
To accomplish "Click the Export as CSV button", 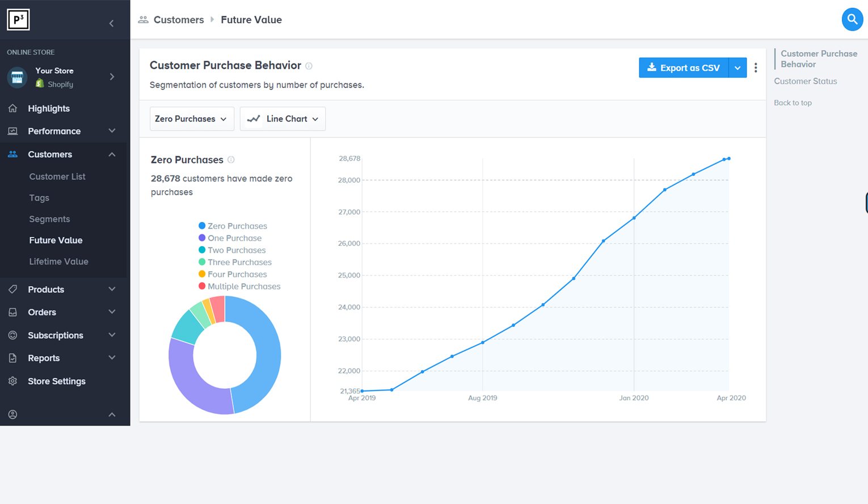I will coord(684,68).
